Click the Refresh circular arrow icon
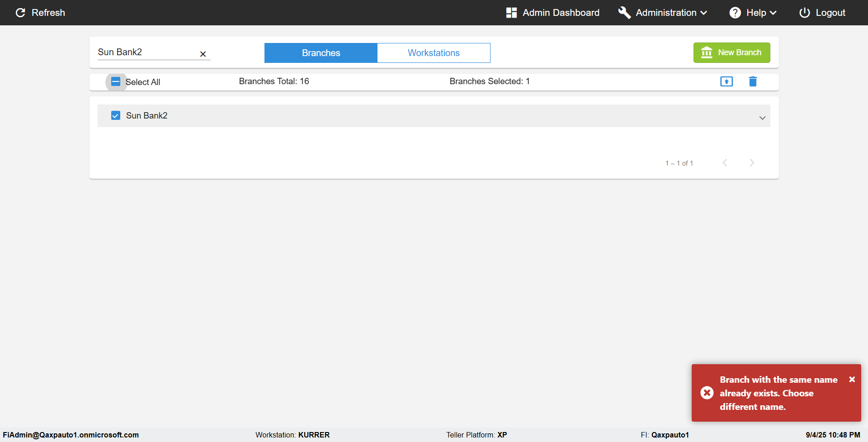 [x=20, y=13]
